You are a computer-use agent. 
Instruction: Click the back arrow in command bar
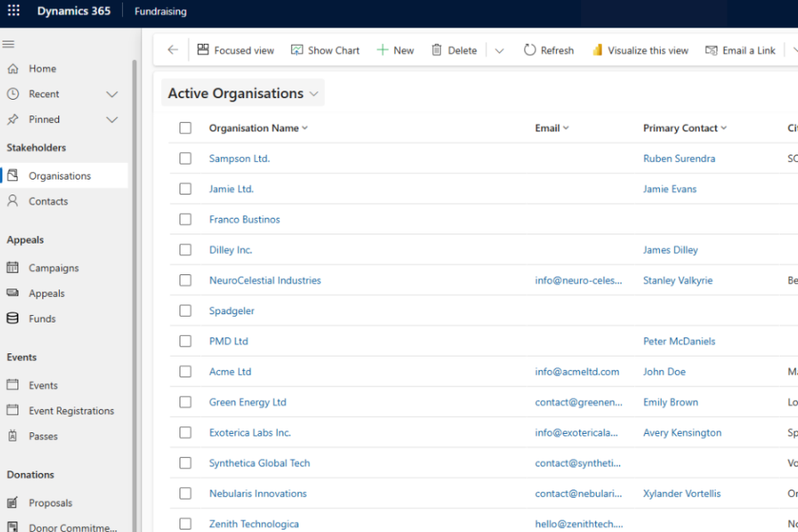coord(173,50)
